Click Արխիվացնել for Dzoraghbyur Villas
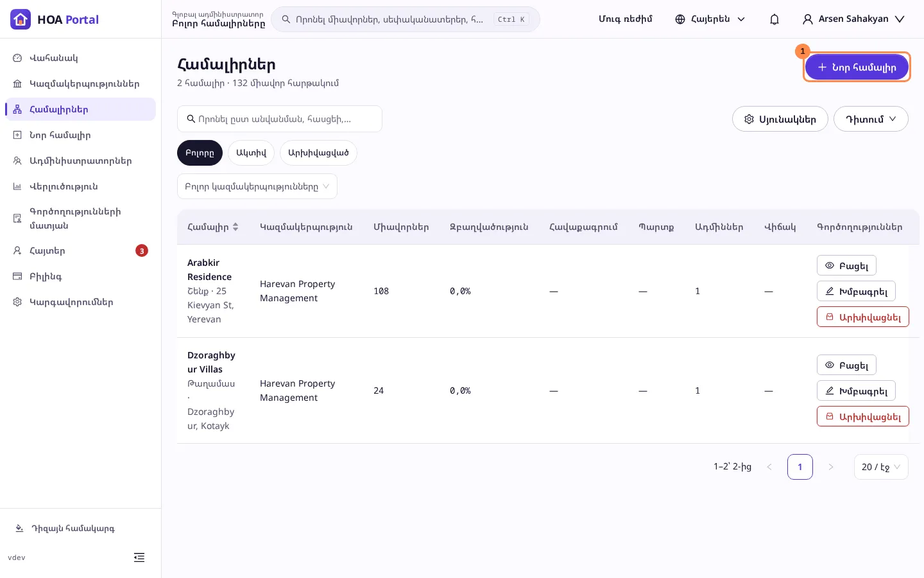The image size is (924, 578). point(863,416)
